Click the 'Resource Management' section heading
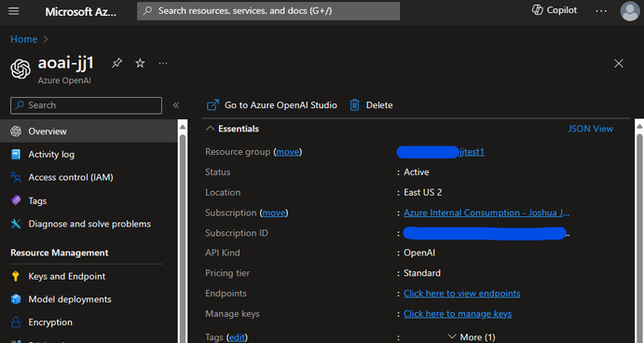The image size is (644, 343). [x=60, y=253]
